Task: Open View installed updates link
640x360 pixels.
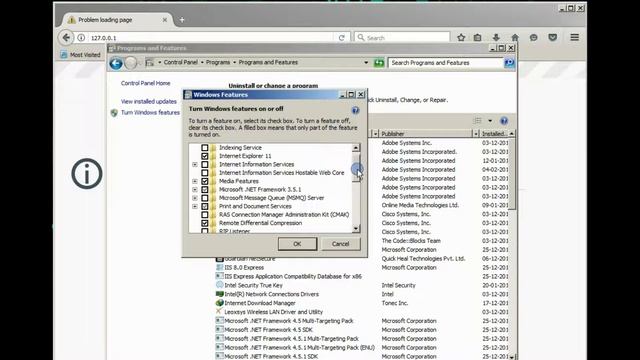Action: coord(149,101)
